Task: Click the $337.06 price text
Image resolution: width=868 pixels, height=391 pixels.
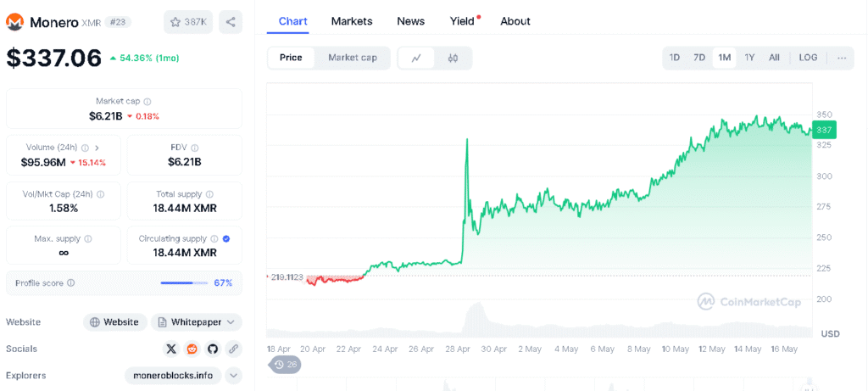Action: (54, 59)
